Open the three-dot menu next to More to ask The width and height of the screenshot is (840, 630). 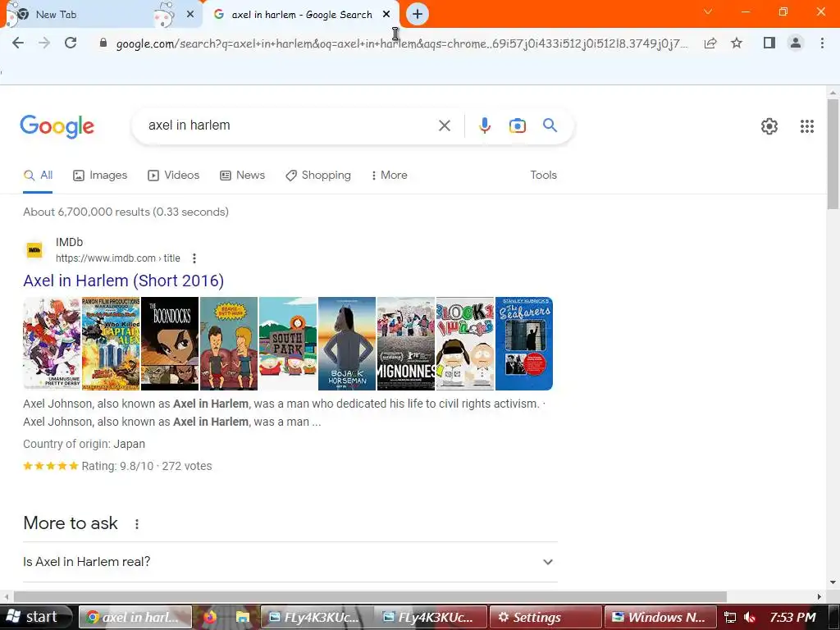tap(137, 524)
